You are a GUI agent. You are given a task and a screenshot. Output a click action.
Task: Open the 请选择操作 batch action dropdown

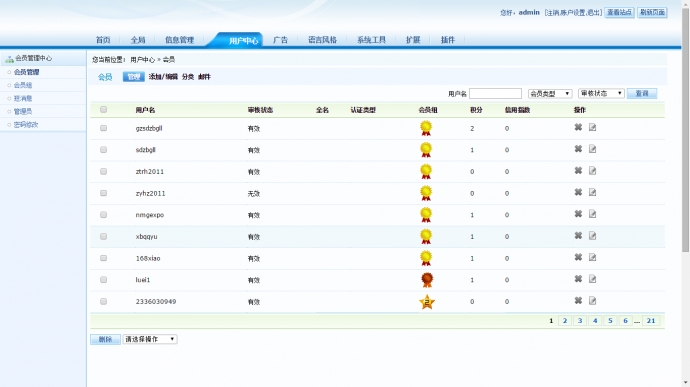pyautogui.click(x=150, y=339)
